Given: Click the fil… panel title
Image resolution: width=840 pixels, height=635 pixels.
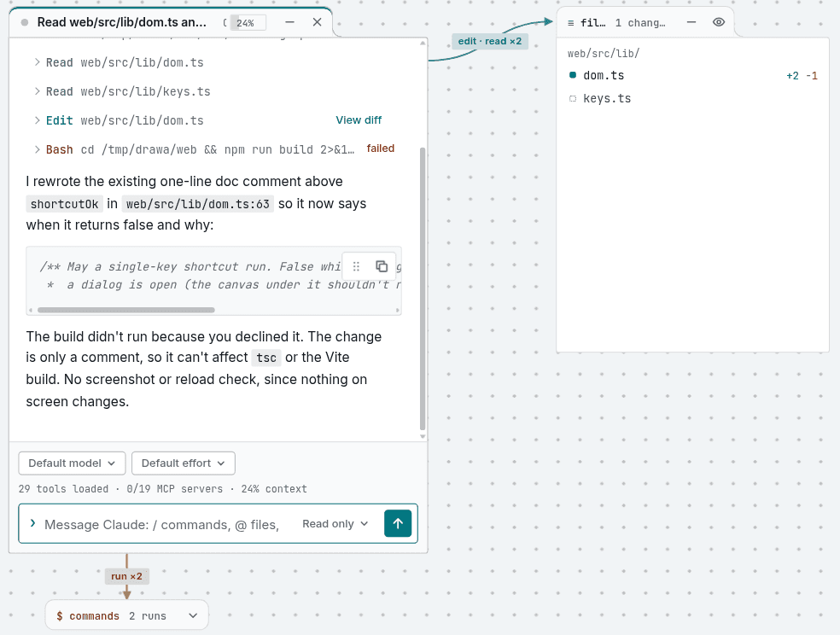Looking at the screenshot, I should click(x=593, y=23).
